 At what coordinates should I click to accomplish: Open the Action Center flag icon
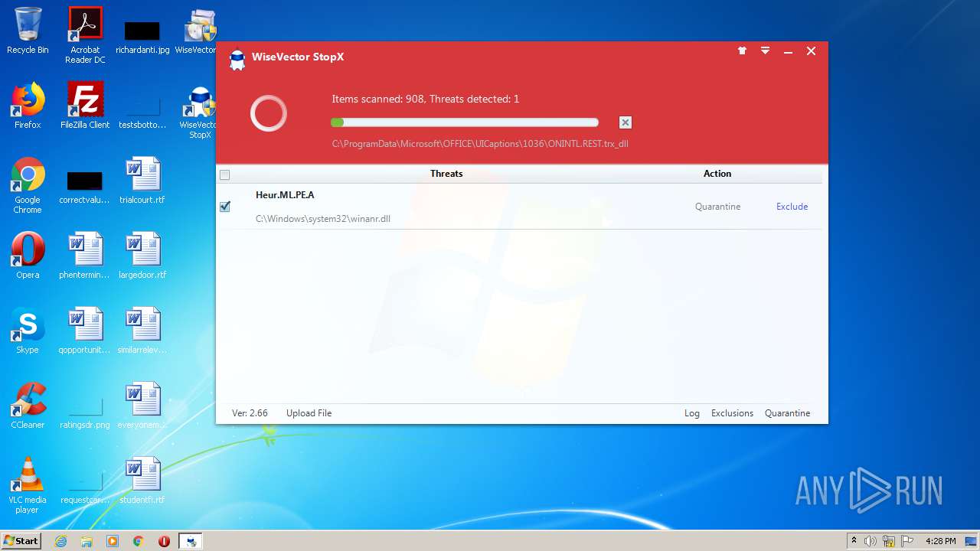click(x=907, y=541)
